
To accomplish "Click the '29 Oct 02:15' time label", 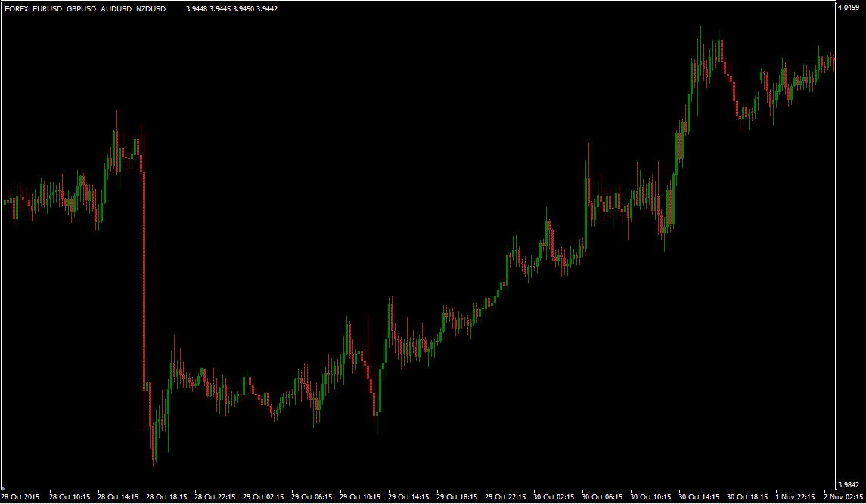I will click(x=263, y=497).
